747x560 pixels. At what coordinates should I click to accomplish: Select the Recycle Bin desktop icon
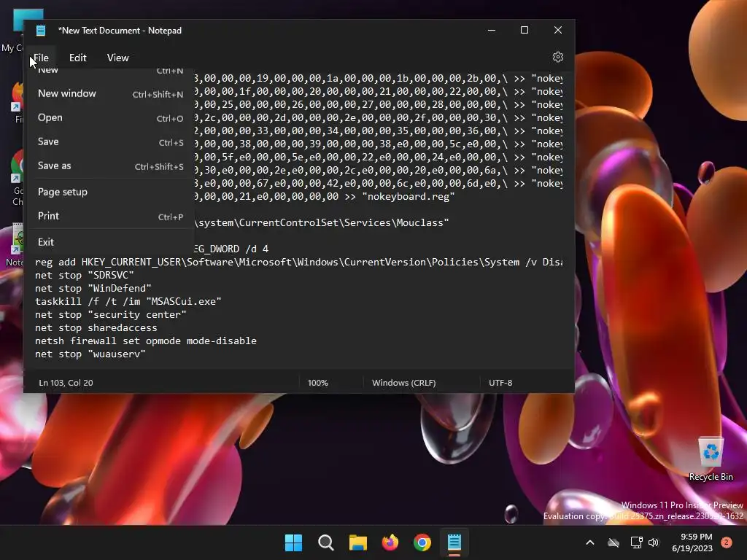(x=711, y=458)
